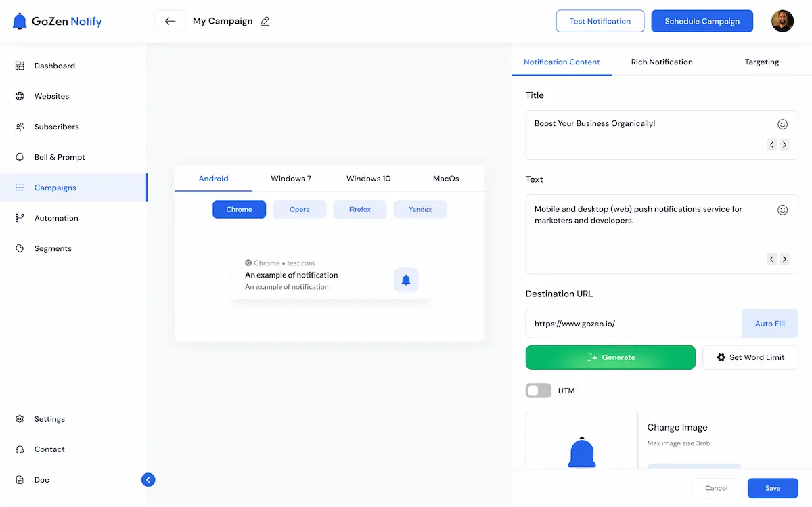The height and width of the screenshot is (507, 812).
Task: Select the Opera browser preview option
Action: (x=300, y=210)
